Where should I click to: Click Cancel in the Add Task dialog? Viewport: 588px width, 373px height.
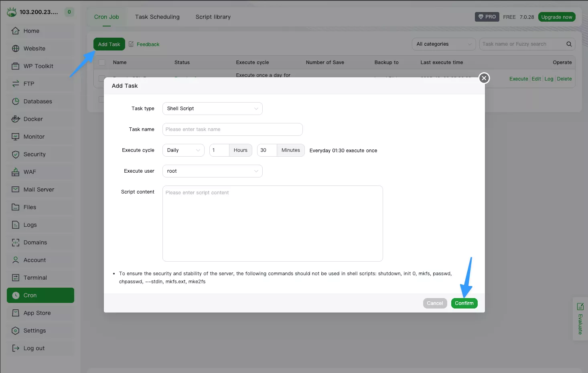click(435, 303)
